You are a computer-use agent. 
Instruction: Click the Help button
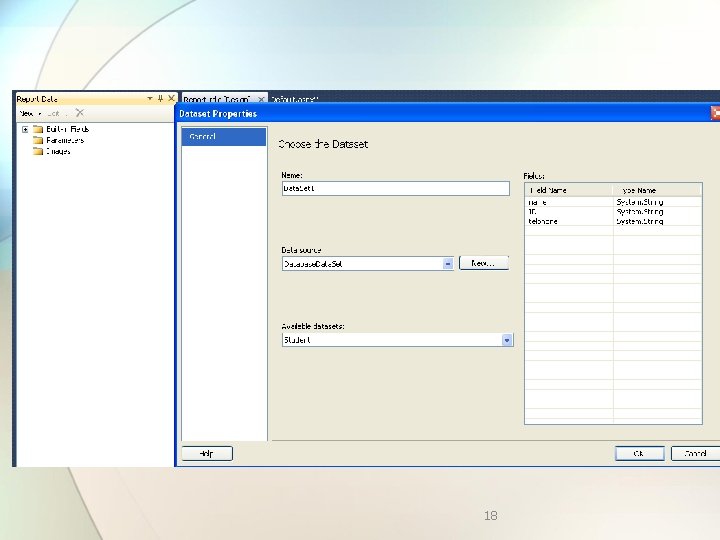pos(207,454)
